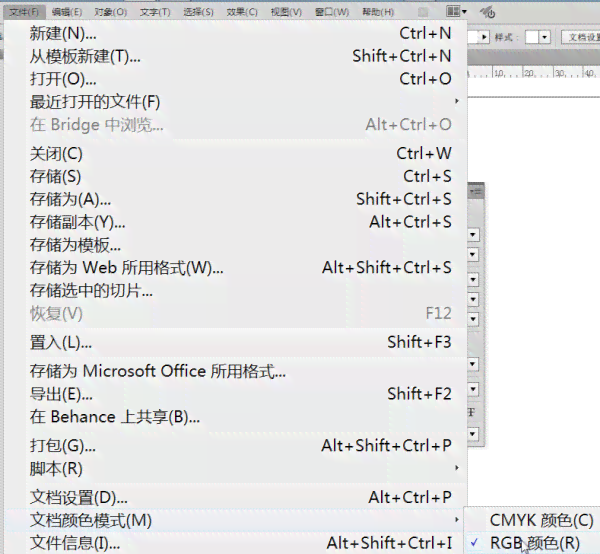Click the panel options menu icon at panel top
This screenshot has height=554, width=600.
pos(476,191)
